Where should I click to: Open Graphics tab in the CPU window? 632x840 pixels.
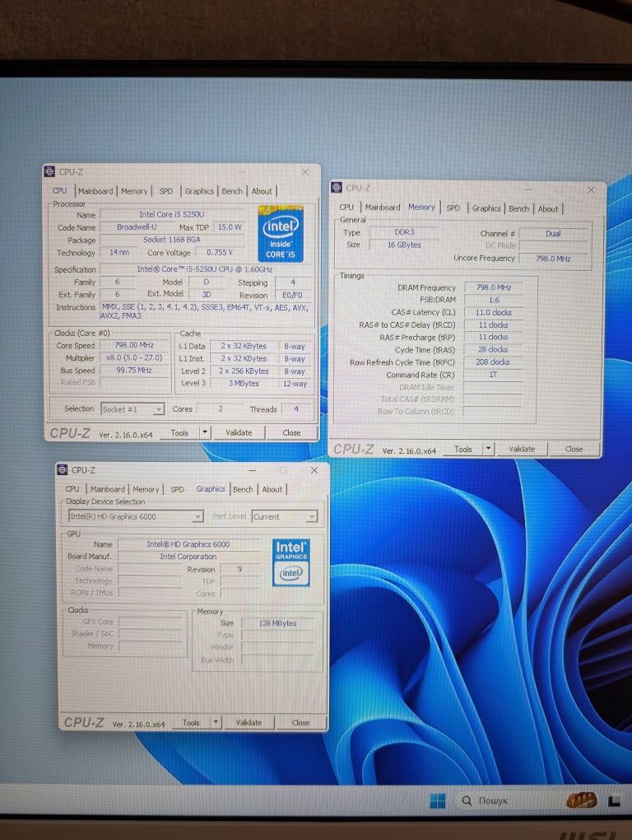coord(199,191)
